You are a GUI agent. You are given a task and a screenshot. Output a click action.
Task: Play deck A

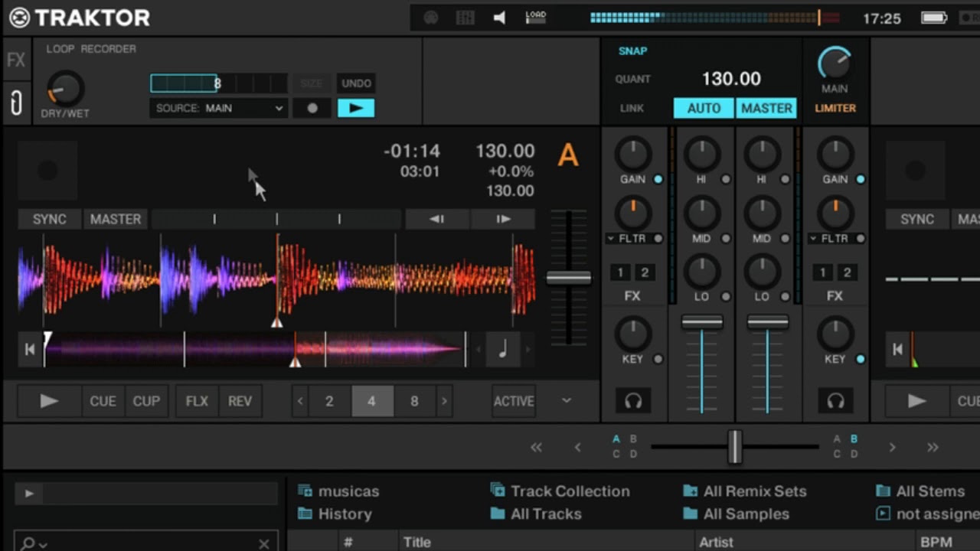click(49, 401)
